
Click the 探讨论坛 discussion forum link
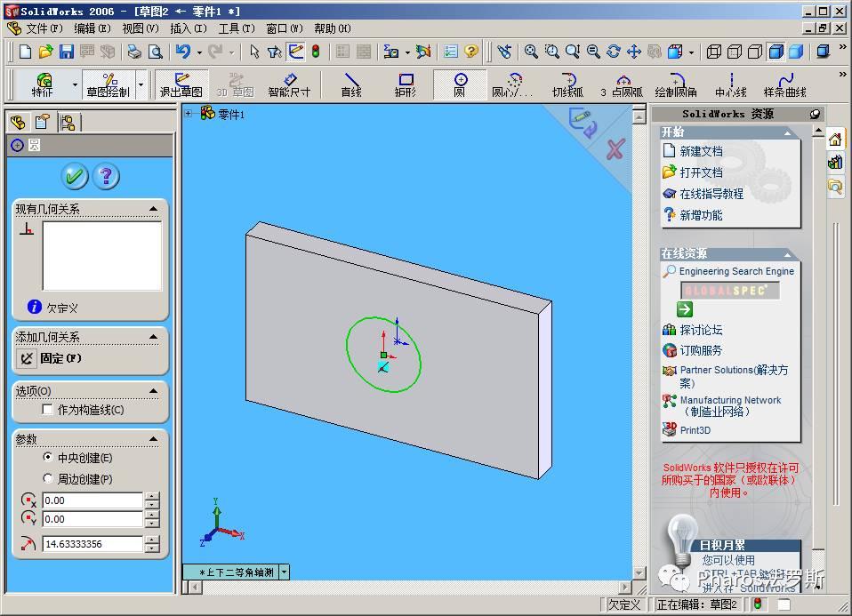[701, 330]
